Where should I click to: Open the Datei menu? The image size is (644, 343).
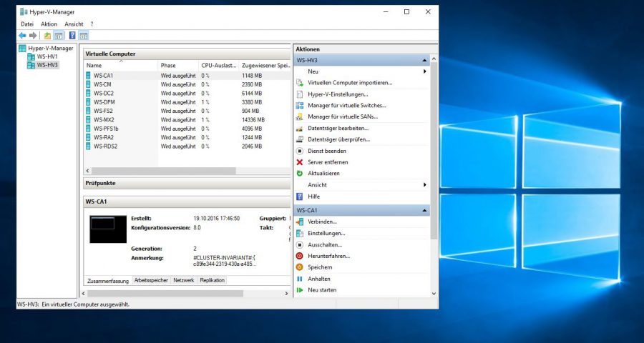27,24
